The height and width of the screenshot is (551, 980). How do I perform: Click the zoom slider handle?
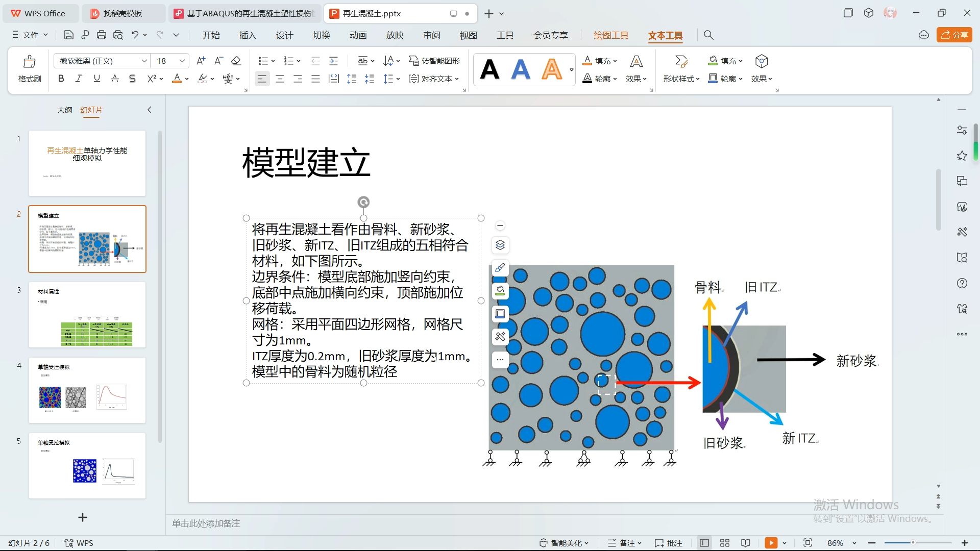tap(913, 543)
